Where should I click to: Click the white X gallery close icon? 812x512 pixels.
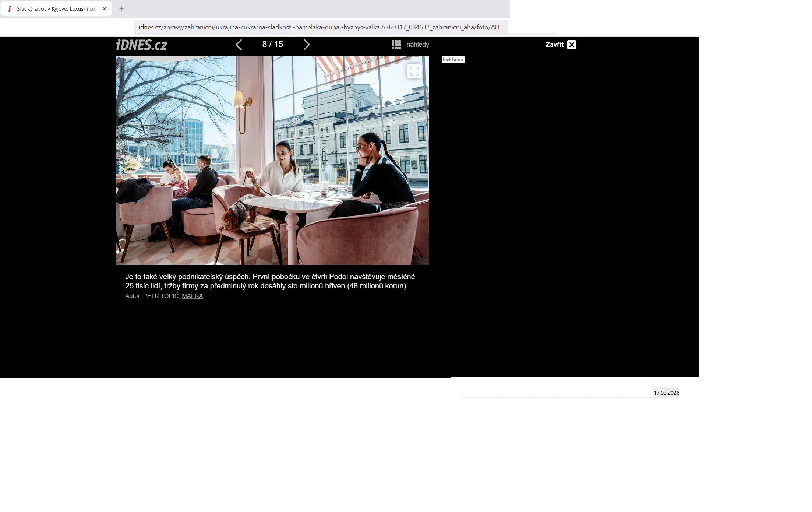(x=572, y=45)
